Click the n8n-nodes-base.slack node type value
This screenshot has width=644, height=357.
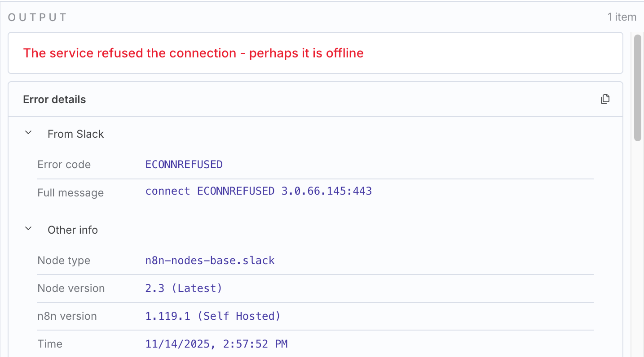pos(210,261)
